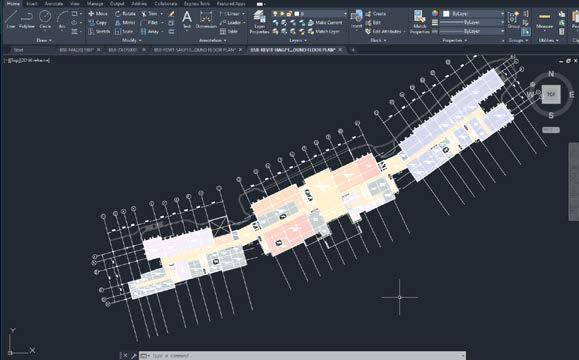Open the ByLayer lineweight dropdown
579x360 pixels.
[472, 23]
